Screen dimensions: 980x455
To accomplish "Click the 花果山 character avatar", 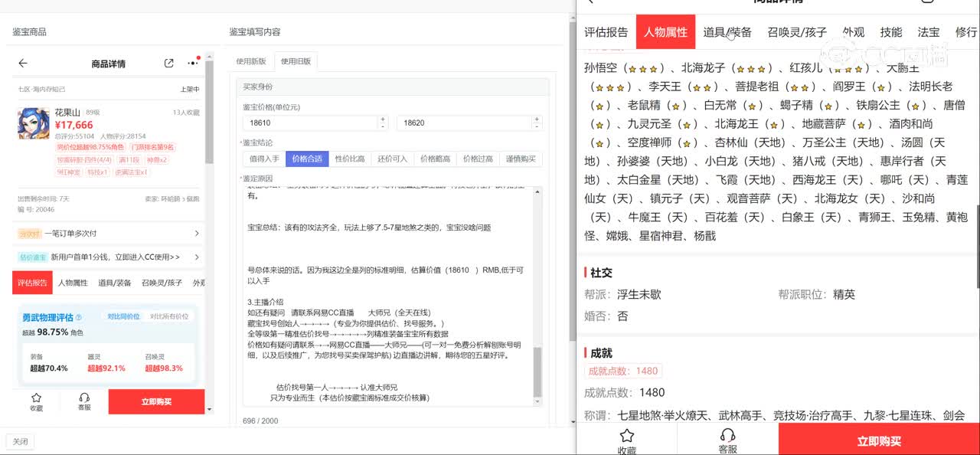I will pyautogui.click(x=33, y=124).
